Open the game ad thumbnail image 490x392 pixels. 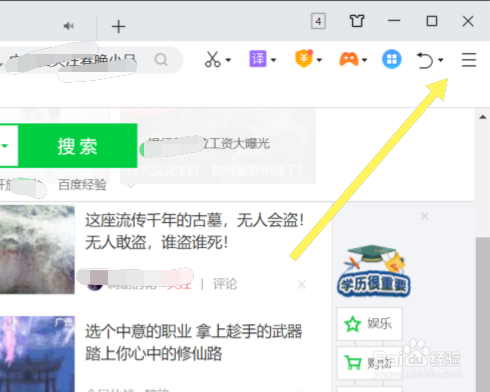coord(37,354)
